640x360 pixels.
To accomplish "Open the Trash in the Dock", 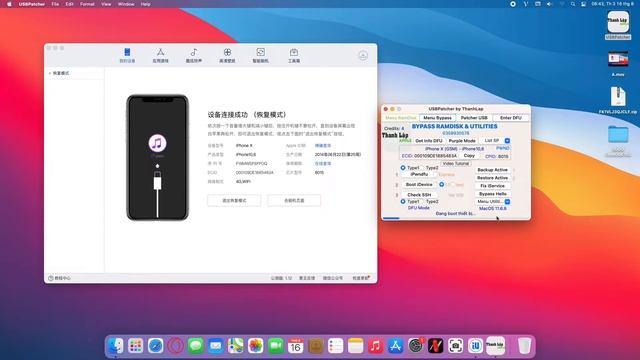I will [524, 346].
